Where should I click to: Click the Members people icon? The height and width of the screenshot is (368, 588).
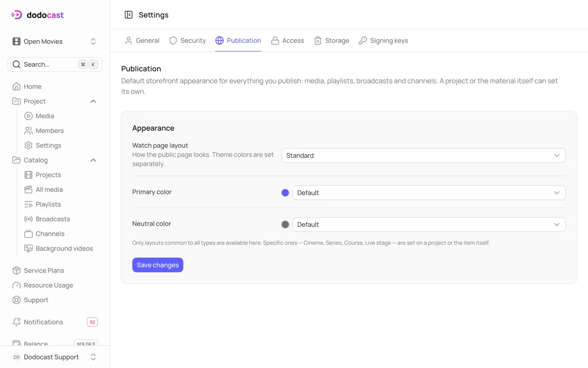click(x=28, y=131)
